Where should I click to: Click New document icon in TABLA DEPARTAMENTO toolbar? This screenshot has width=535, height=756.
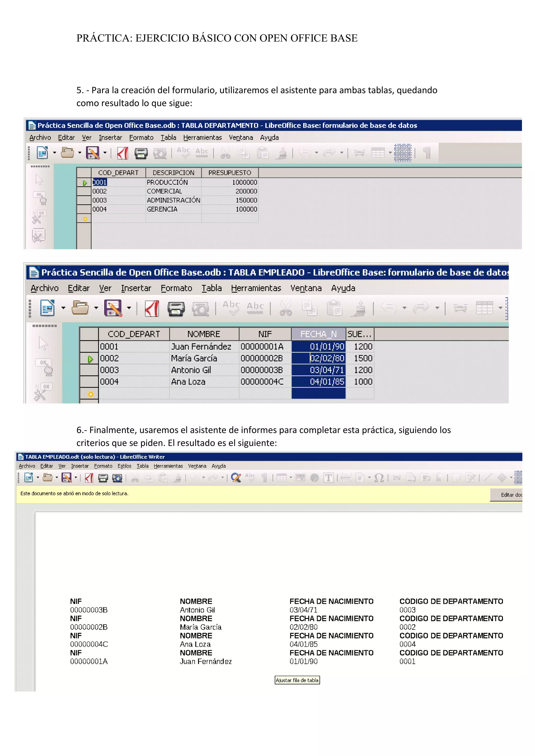click(x=42, y=153)
